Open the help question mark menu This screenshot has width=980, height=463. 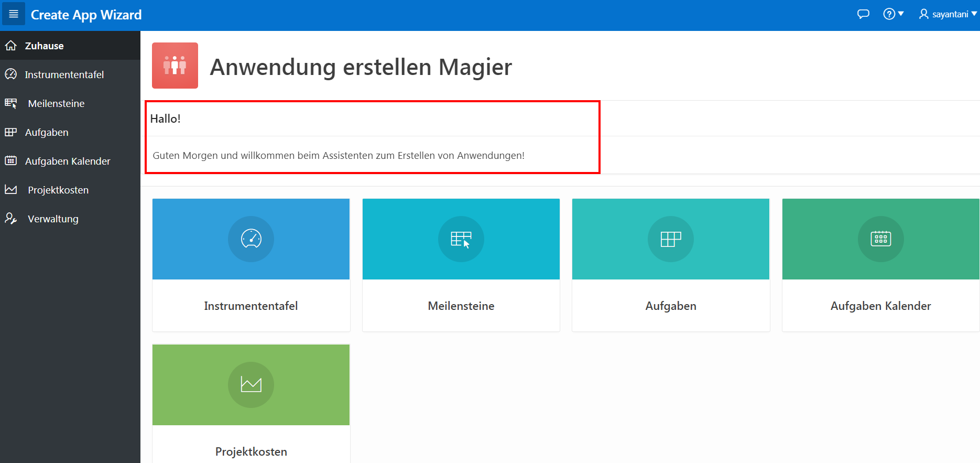(x=894, y=14)
